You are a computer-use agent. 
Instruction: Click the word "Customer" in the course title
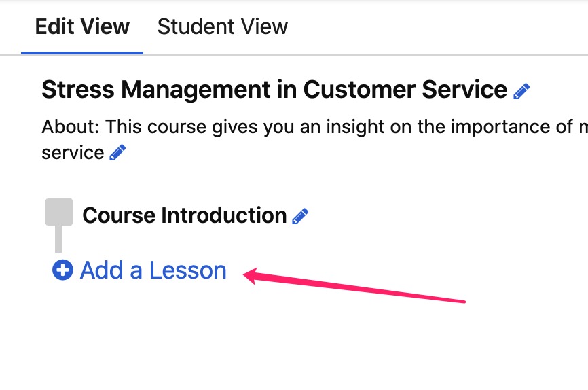(359, 89)
